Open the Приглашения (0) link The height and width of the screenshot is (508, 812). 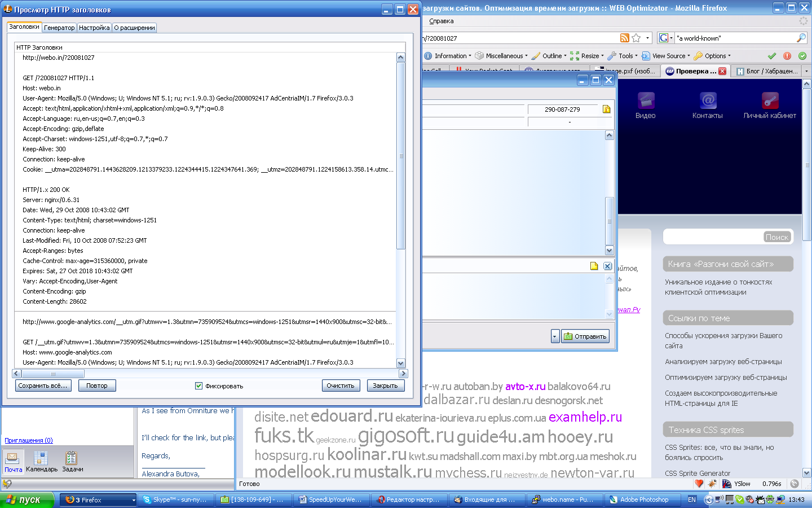point(29,440)
